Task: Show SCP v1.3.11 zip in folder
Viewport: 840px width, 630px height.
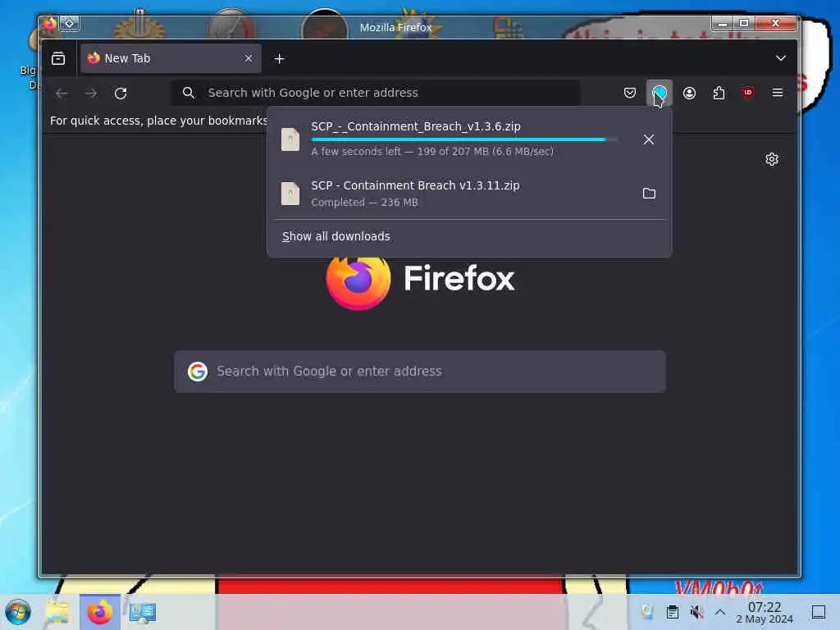Action: coord(648,193)
